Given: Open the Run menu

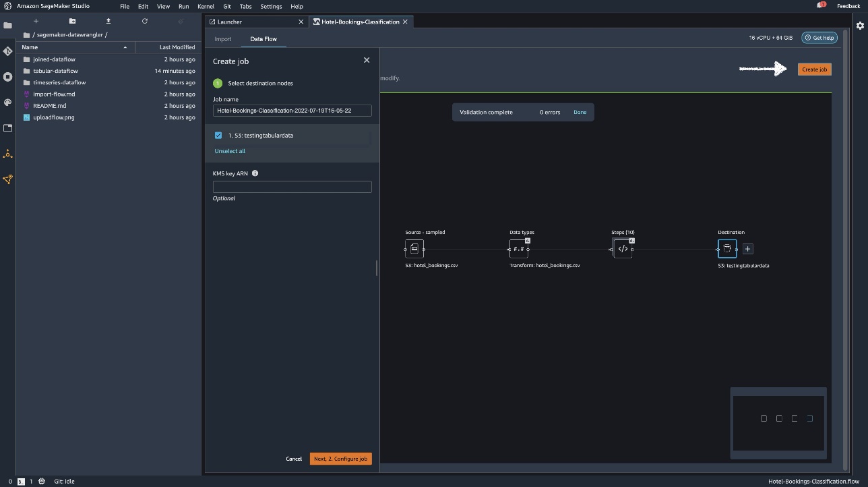Looking at the screenshot, I should coord(183,6).
